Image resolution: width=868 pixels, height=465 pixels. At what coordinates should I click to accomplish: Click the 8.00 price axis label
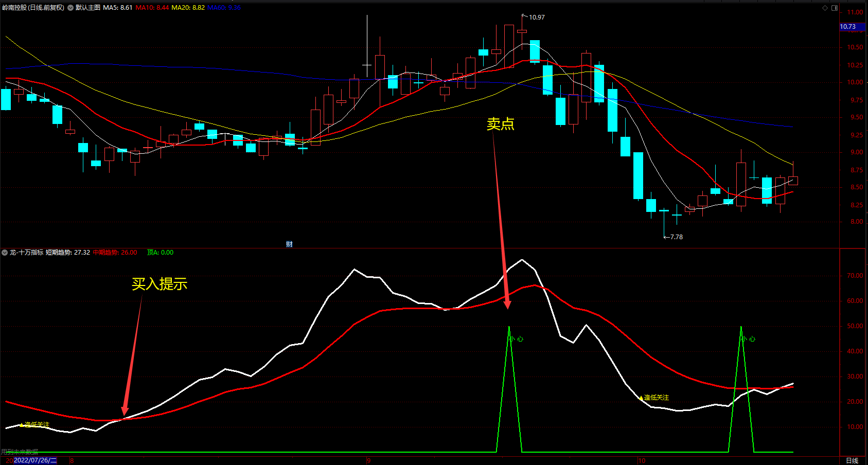click(857, 222)
